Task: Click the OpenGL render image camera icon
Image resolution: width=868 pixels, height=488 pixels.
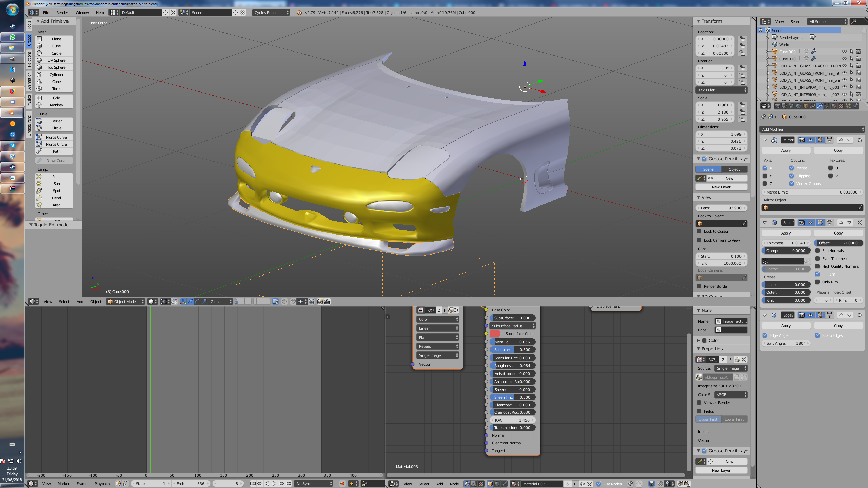Action: [320, 302]
